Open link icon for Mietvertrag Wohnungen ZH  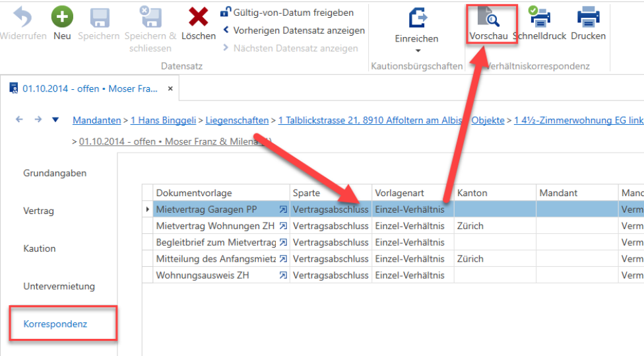[x=283, y=226]
